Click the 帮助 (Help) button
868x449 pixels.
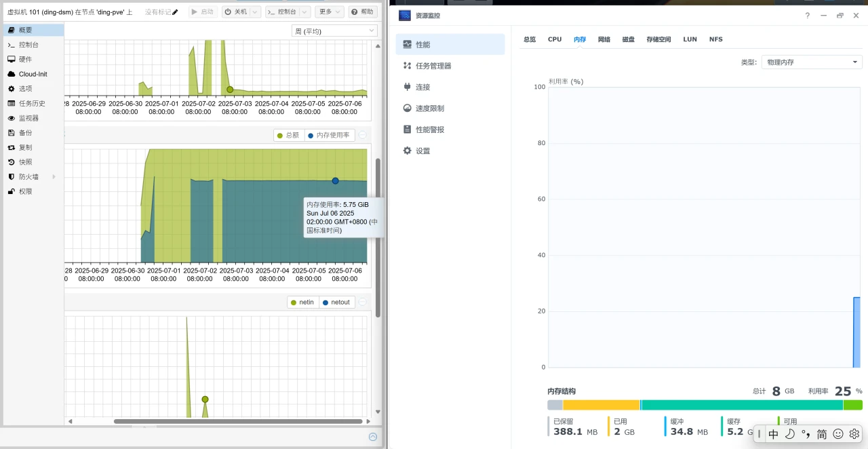click(x=363, y=12)
